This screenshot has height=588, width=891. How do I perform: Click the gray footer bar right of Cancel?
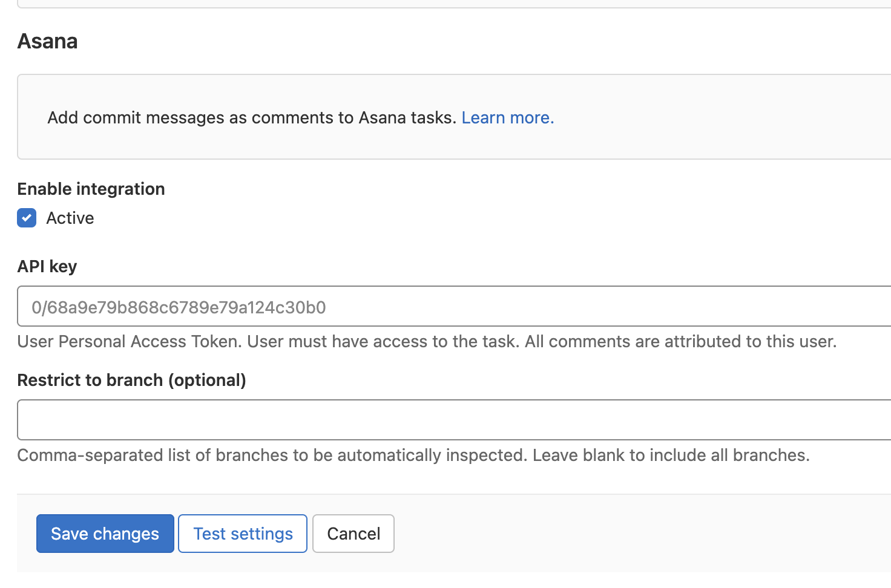point(636,534)
